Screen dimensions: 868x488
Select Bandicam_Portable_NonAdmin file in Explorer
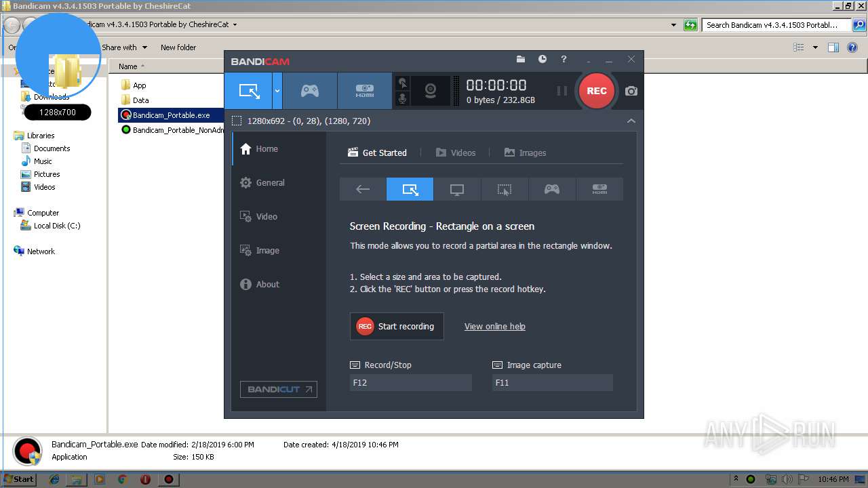click(x=172, y=129)
